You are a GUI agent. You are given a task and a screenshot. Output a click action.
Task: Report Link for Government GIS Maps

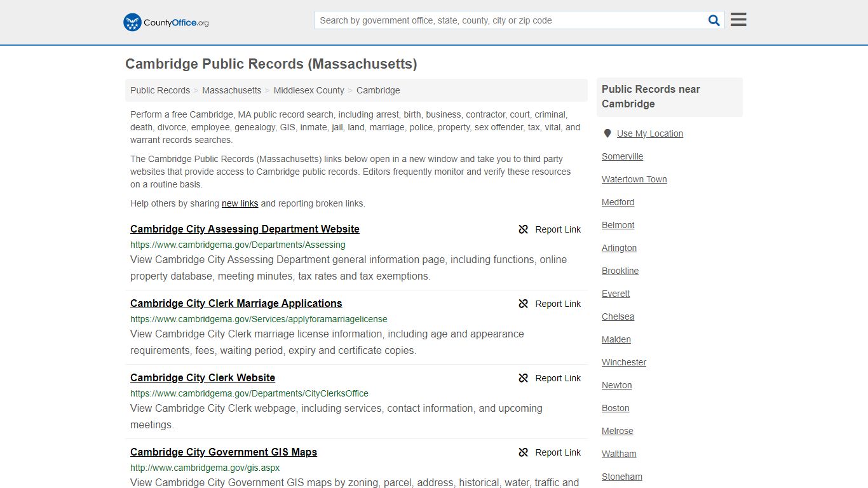click(558, 452)
